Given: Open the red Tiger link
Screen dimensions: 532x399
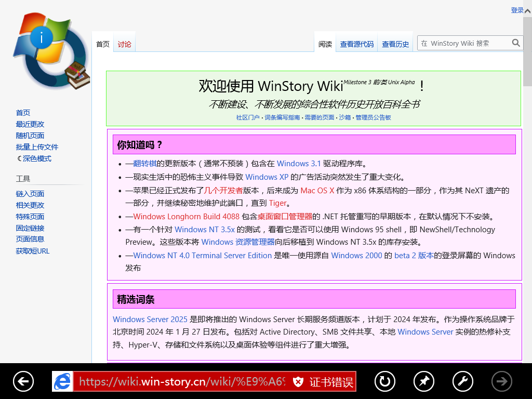Looking at the screenshot, I should coord(278,203).
